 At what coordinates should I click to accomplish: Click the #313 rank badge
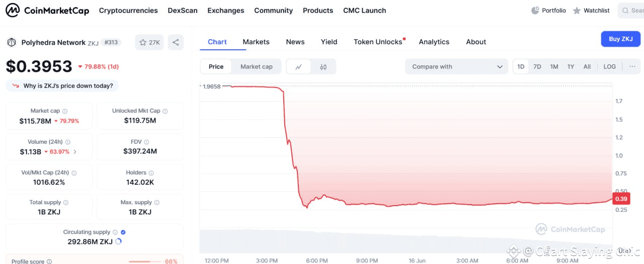click(x=111, y=42)
